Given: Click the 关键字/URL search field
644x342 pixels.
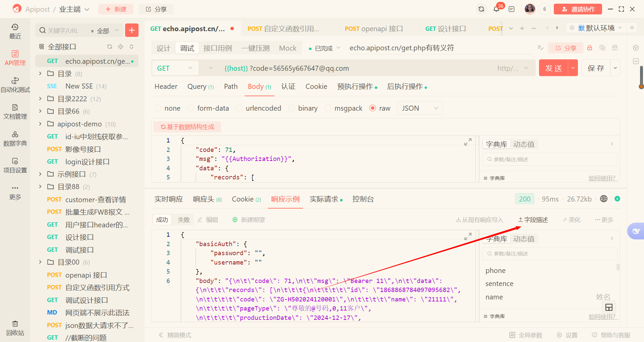Looking at the screenshot, I should 64,31.
